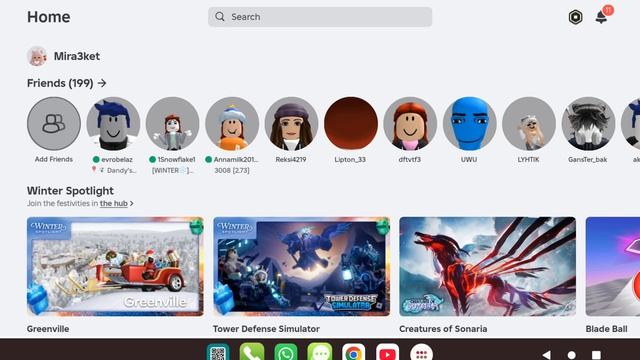Open Annamilk201 friend avatar
The width and height of the screenshot is (640, 360).
tap(232, 124)
